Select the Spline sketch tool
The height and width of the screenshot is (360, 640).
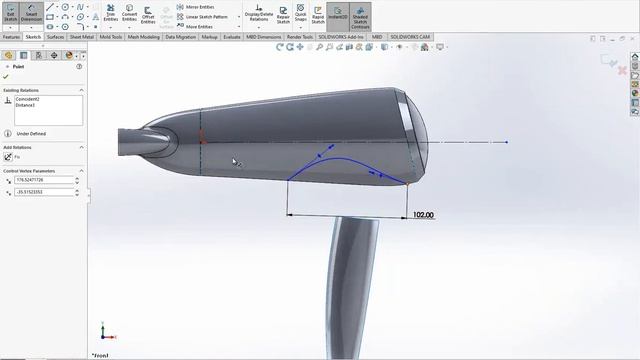[x=80, y=7]
